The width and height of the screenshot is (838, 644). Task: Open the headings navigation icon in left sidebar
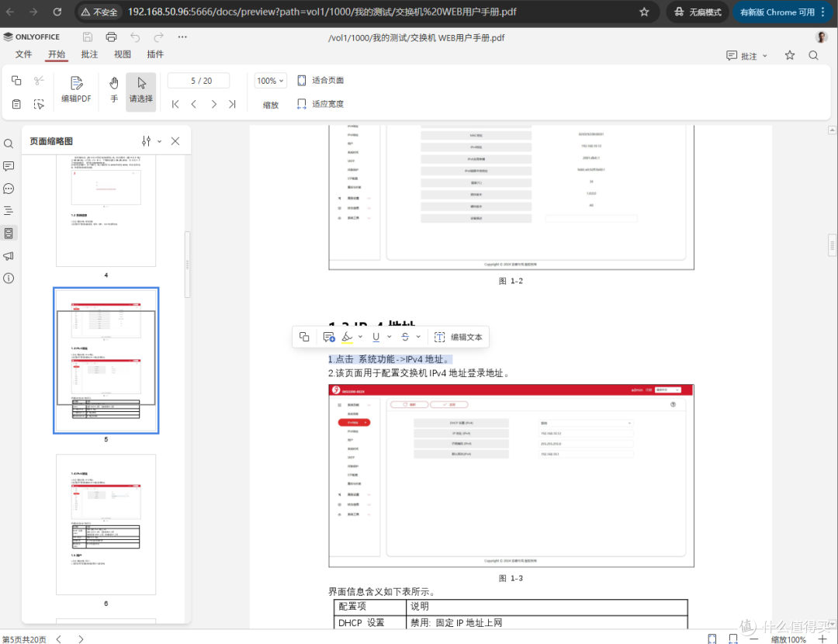point(9,210)
